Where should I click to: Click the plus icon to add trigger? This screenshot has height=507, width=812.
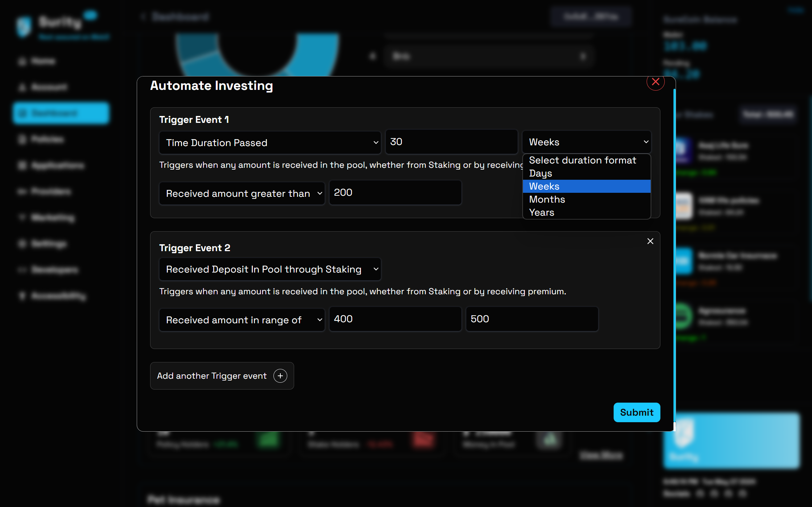(x=280, y=376)
